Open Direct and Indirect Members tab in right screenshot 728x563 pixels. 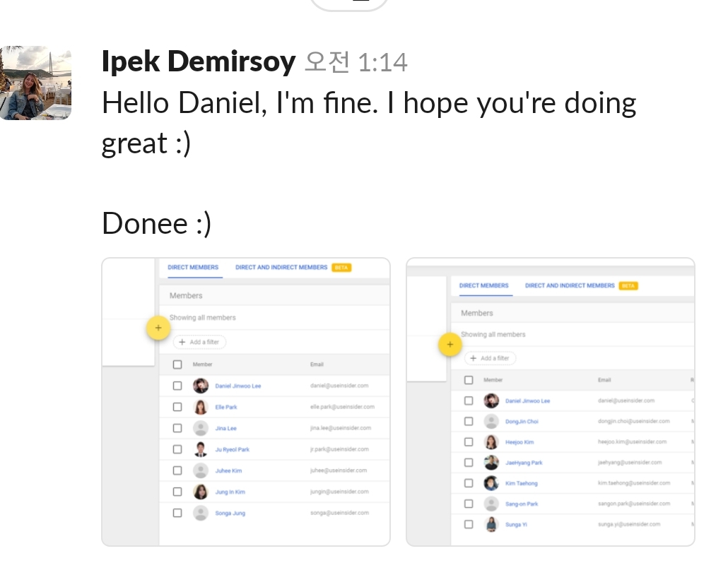click(570, 285)
